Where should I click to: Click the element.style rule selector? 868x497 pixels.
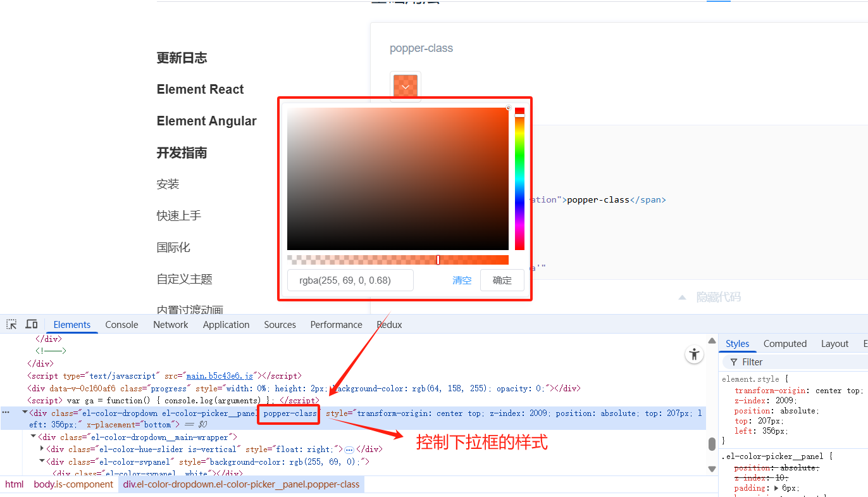pyautogui.click(x=751, y=379)
